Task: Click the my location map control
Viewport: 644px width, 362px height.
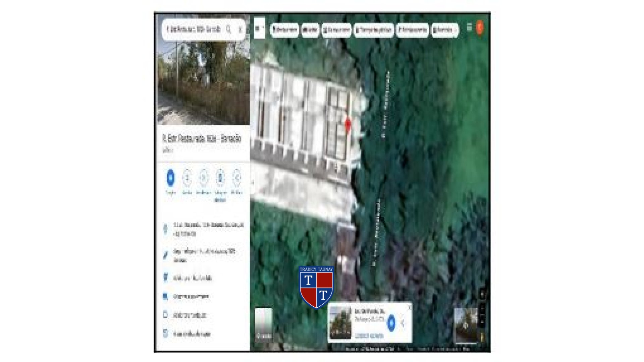Action: (482, 294)
